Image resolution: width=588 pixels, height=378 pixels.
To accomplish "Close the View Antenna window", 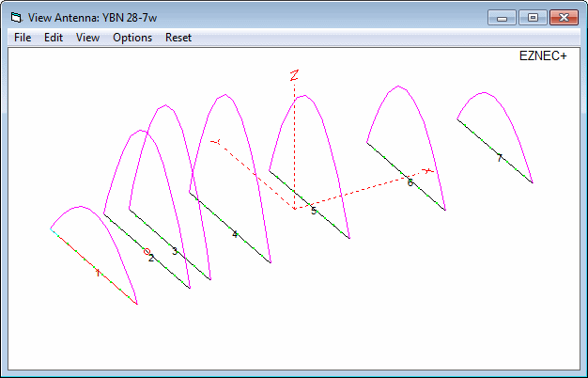I will pyautogui.click(x=564, y=18).
